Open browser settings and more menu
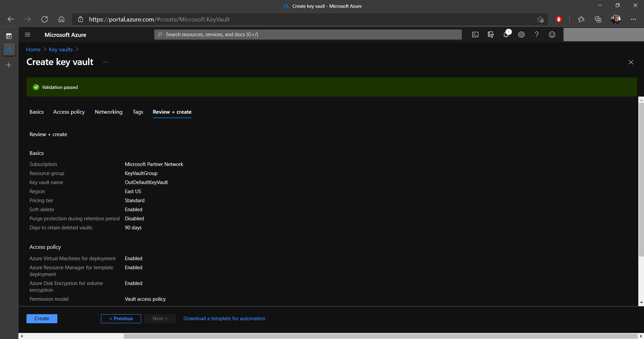Image resolution: width=644 pixels, height=339 pixels. point(633,19)
